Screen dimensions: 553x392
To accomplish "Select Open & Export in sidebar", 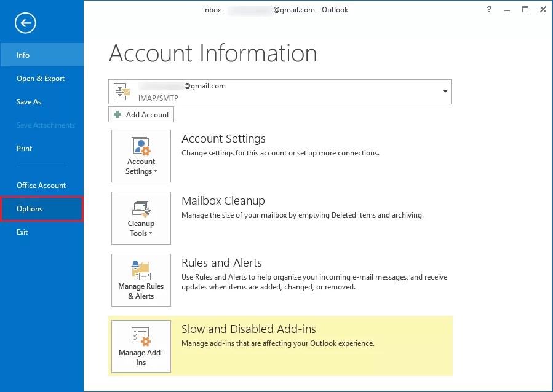I will click(x=41, y=78).
